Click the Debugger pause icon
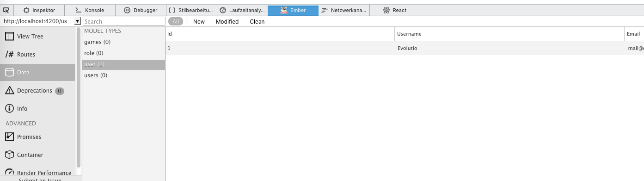This screenshot has width=644, height=181. [x=127, y=10]
